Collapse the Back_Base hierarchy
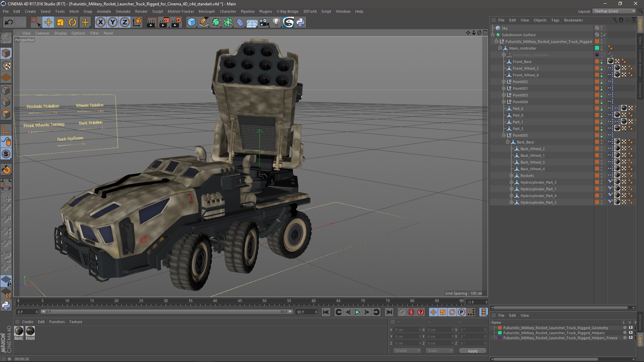 click(x=507, y=142)
